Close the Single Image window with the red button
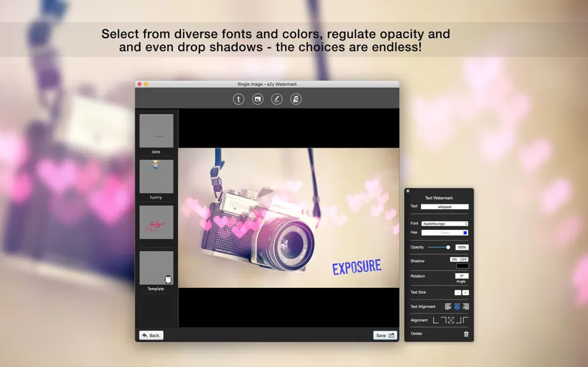Image resolution: width=588 pixels, height=367 pixels. click(140, 84)
